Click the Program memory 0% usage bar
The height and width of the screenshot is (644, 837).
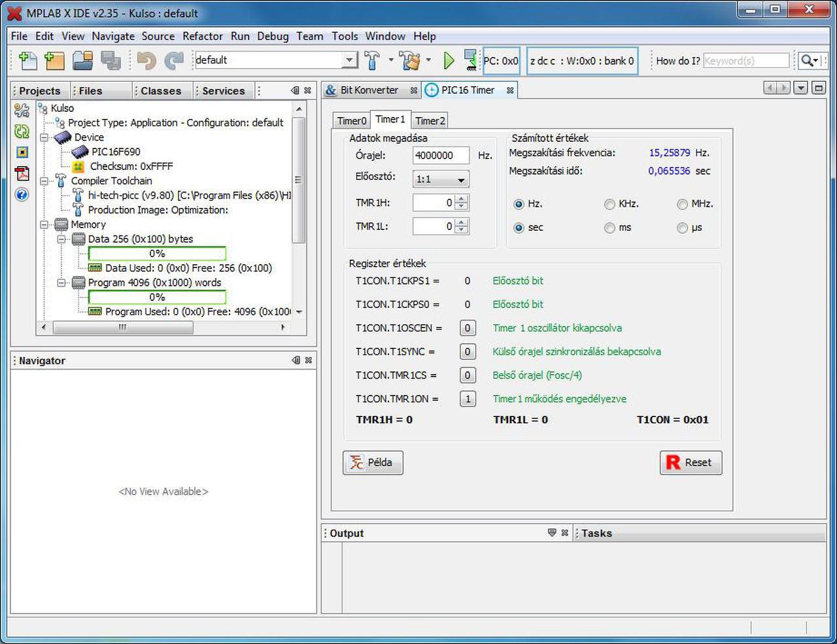pyautogui.click(x=157, y=297)
